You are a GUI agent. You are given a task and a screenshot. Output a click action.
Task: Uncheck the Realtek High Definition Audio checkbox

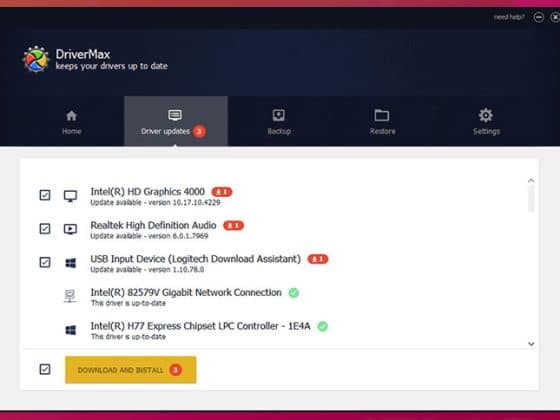coord(45,229)
